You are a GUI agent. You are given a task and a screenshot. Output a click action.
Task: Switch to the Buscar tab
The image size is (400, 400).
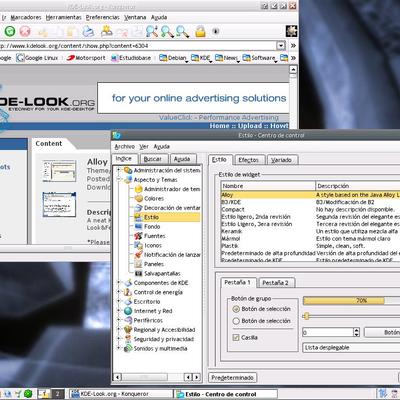pos(153,159)
